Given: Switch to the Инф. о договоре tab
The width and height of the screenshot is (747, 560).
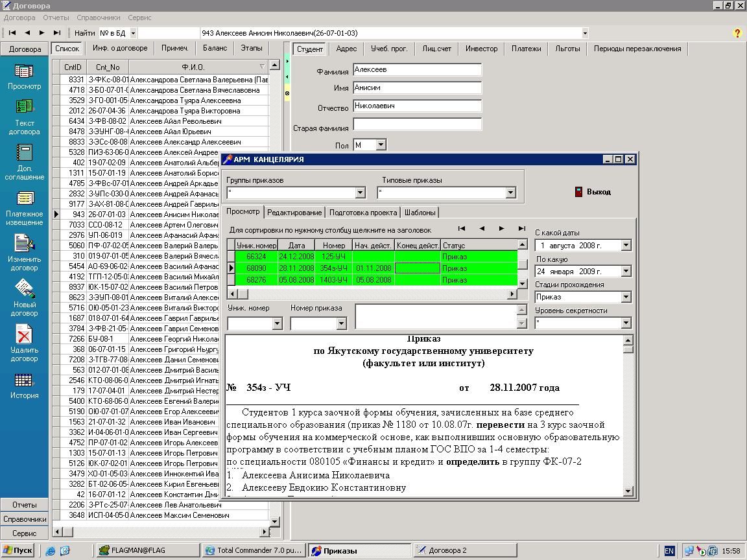Looking at the screenshot, I should (x=120, y=48).
